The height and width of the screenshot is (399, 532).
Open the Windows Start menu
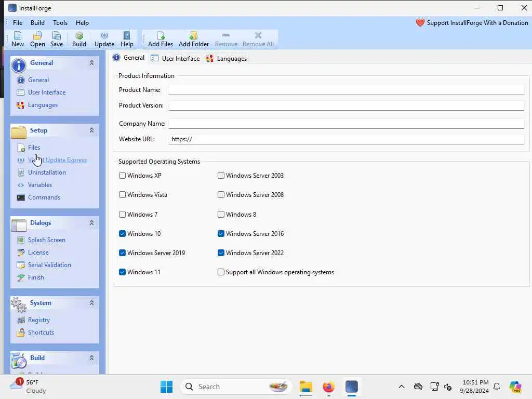click(166, 387)
